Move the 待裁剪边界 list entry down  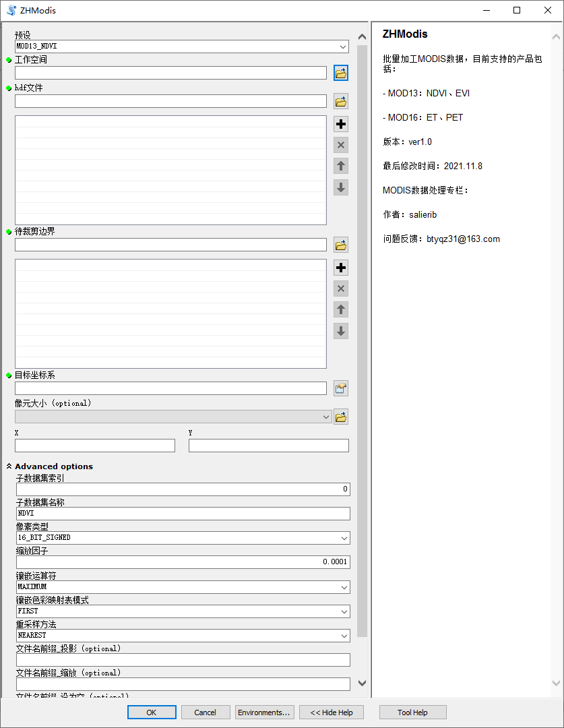pos(341,331)
